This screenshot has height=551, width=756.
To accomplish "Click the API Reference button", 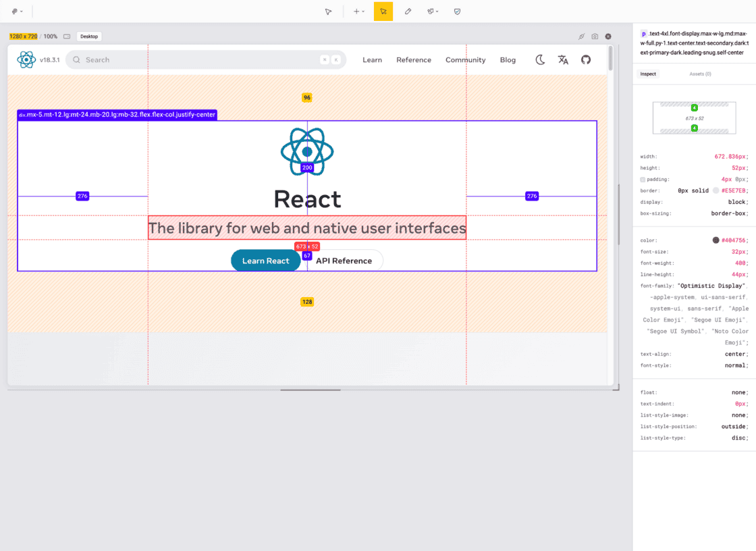I will [344, 261].
